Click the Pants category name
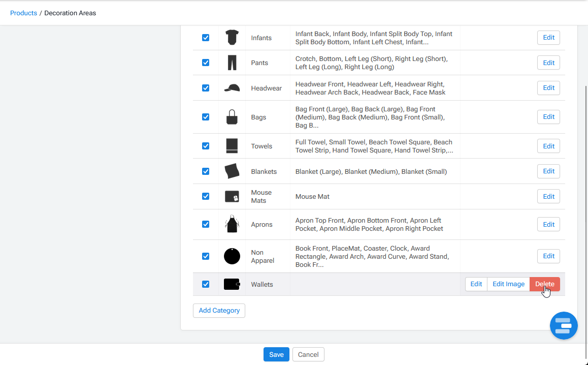Image resolution: width=588 pixels, height=365 pixels. [x=259, y=63]
